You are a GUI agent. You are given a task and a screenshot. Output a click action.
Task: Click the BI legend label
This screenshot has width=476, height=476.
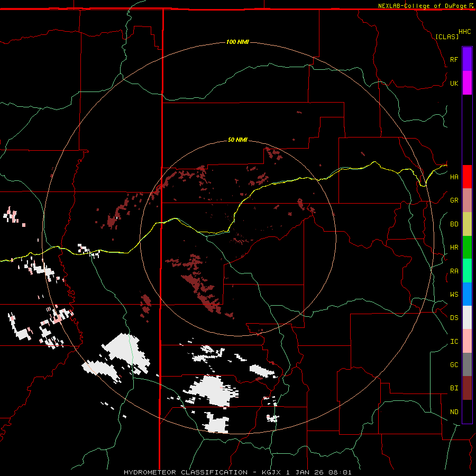454,388
